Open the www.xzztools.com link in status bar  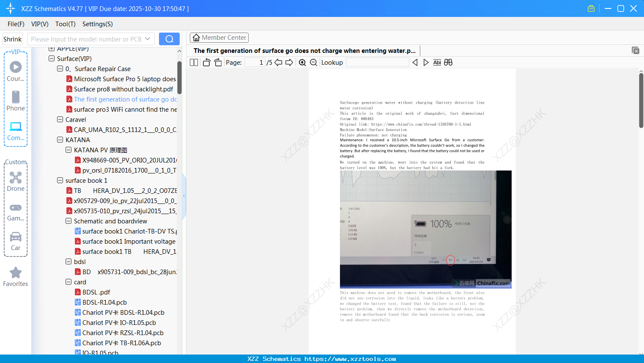point(350,359)
